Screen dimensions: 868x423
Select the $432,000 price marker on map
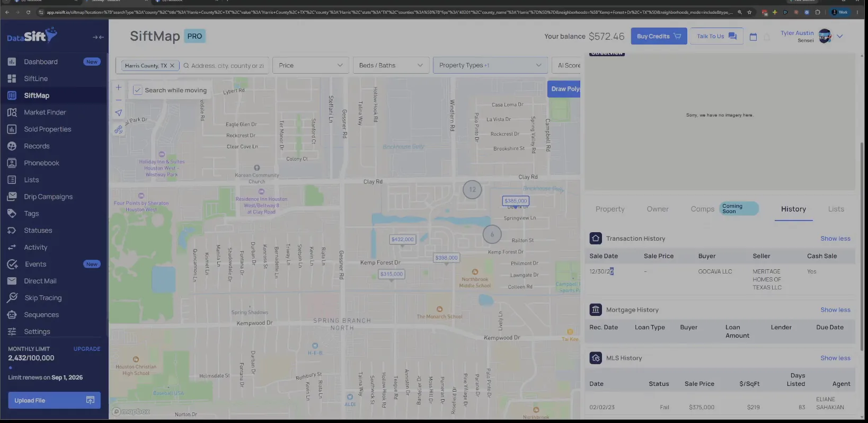[403, 240]
